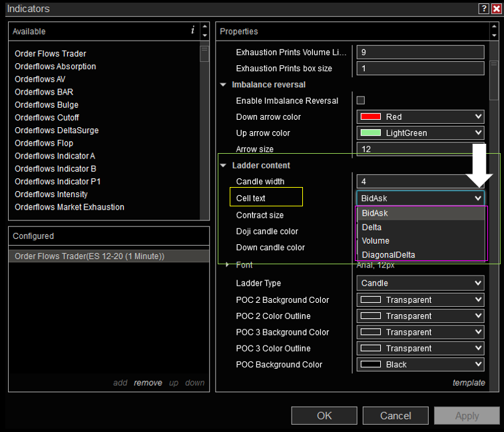Click the help question mark icon
The width and height of the screenshot is (504, 432).
(483, 9)
